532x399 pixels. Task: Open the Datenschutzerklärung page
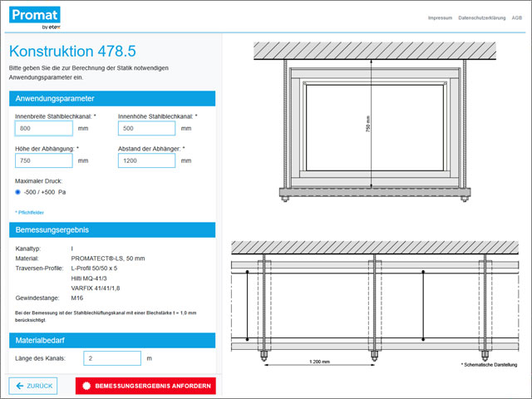[x=481, y=17]
